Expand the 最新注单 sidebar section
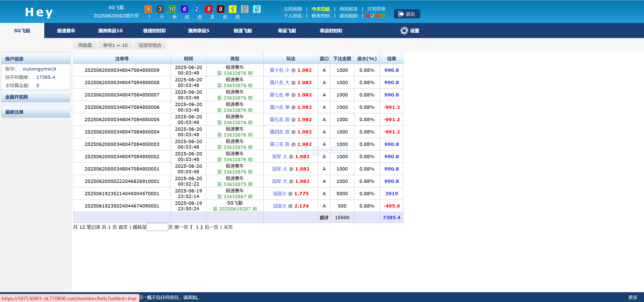The height and width of the screenshot is (302, 644). pos(36,112)
